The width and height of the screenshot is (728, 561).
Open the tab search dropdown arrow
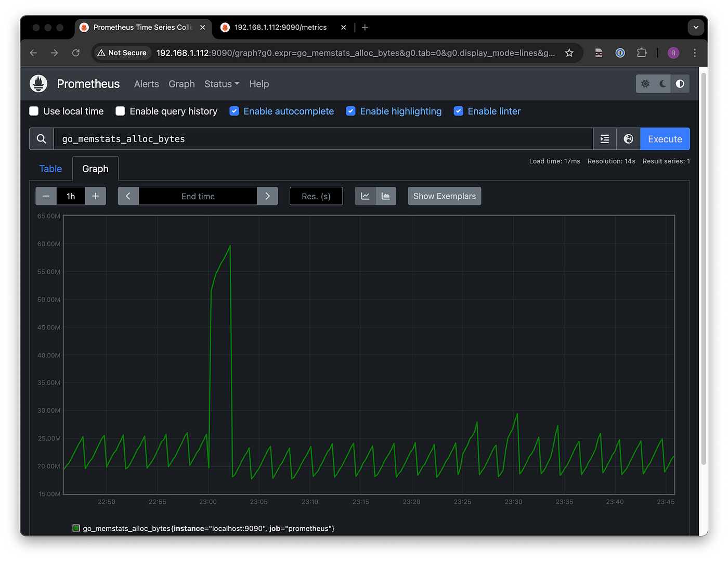pyautogui.click(x=696, y=27)
